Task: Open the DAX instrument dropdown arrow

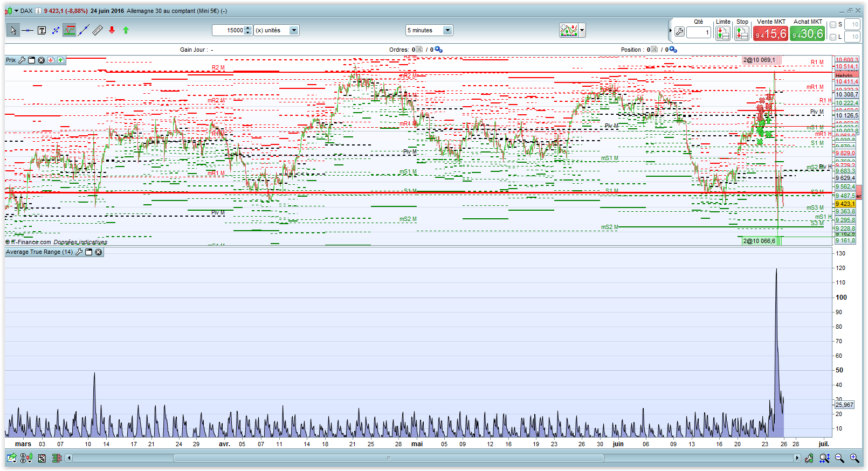Action: (16, 11)
